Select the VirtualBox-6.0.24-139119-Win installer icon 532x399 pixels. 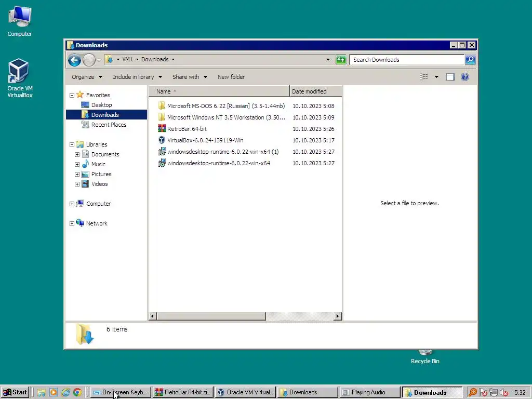(162, 140)
